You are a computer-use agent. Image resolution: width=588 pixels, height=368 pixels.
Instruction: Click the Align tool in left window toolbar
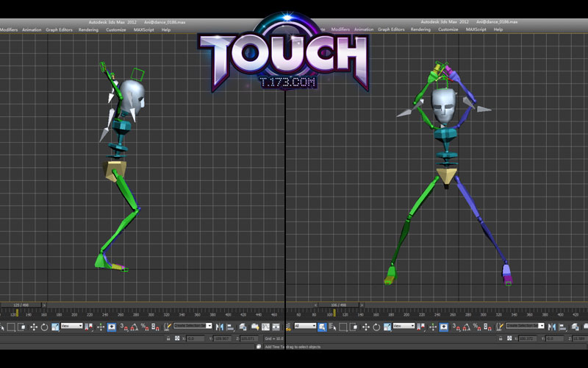click(x=230, y=327)
